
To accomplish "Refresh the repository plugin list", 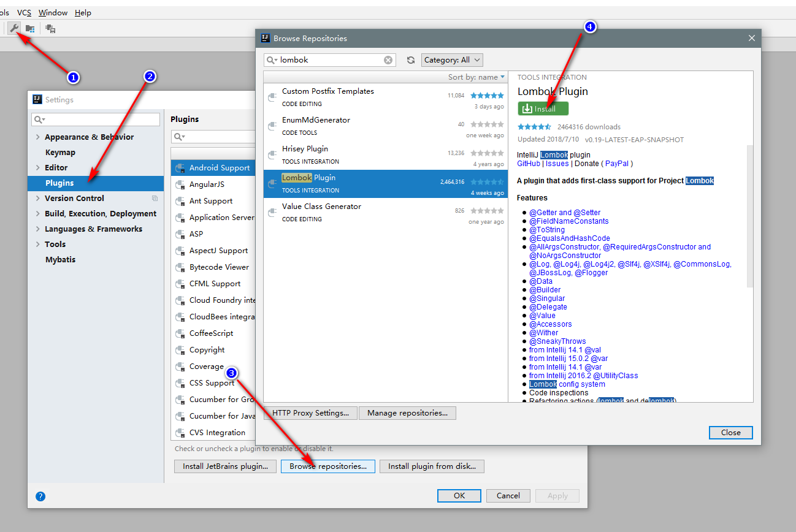I will tap(411, 60).
